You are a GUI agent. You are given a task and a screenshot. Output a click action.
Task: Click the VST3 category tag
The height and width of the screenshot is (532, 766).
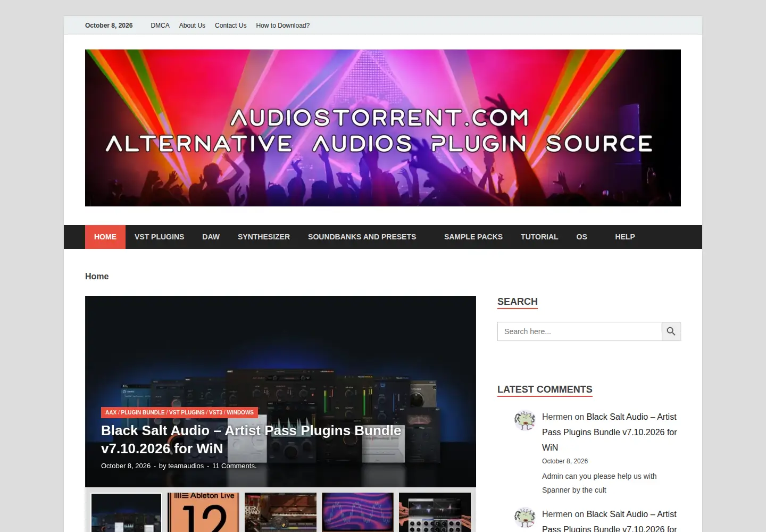[215, 412]
